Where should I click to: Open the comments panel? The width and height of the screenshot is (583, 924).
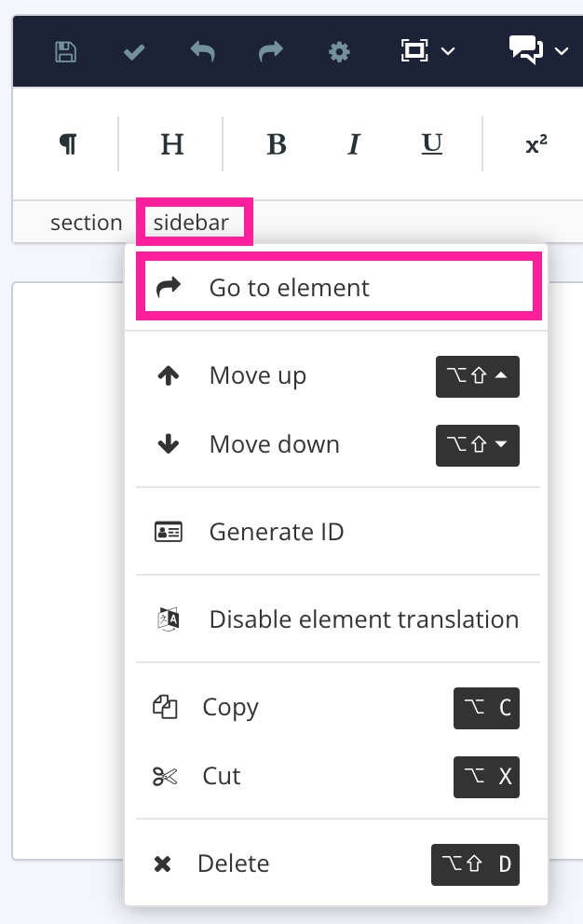525,51
